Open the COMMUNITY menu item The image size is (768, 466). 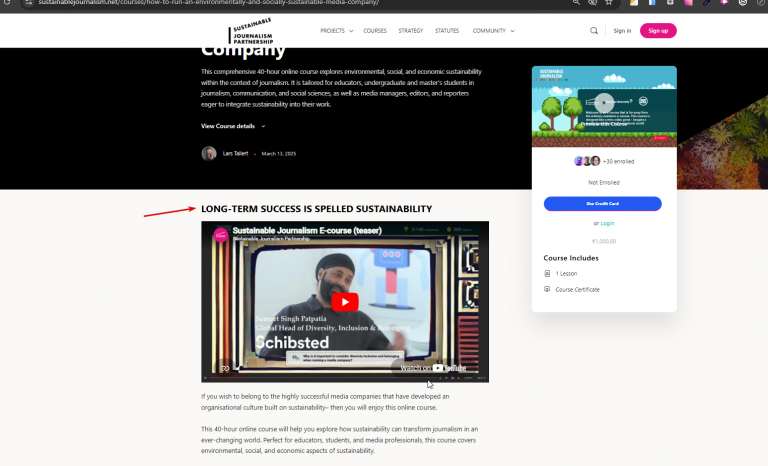pos(489,31)
